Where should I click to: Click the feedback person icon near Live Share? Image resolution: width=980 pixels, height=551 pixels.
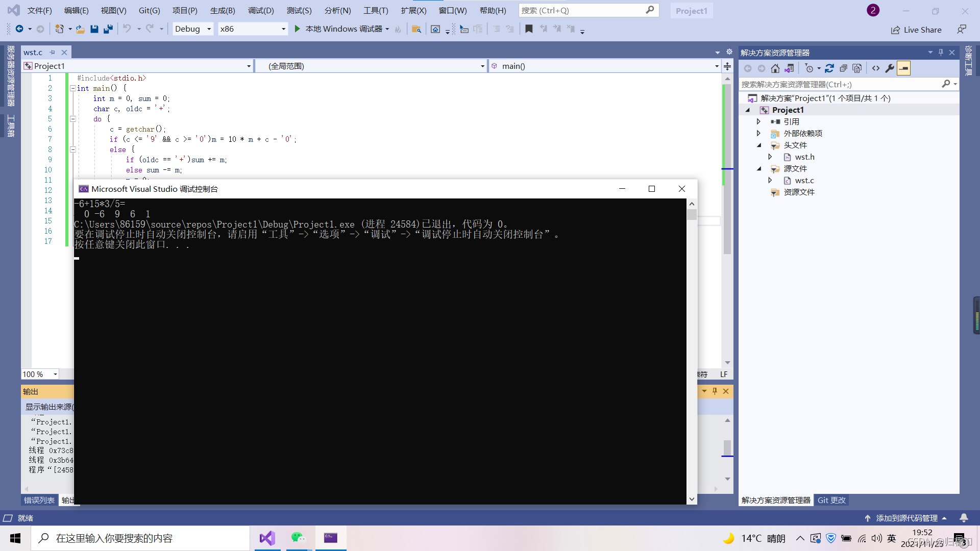tap(962, 30)
